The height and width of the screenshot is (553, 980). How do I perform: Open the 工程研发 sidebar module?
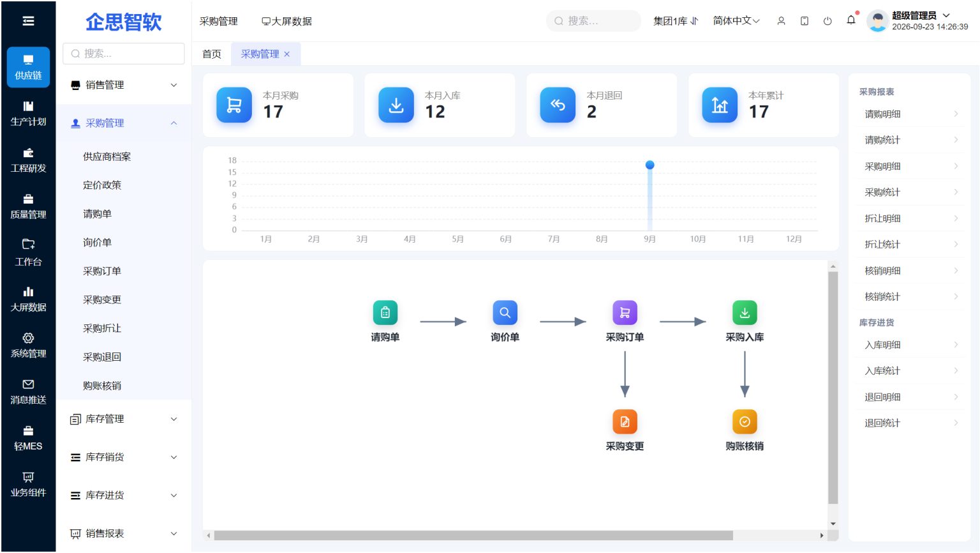(x=28, y=160)
